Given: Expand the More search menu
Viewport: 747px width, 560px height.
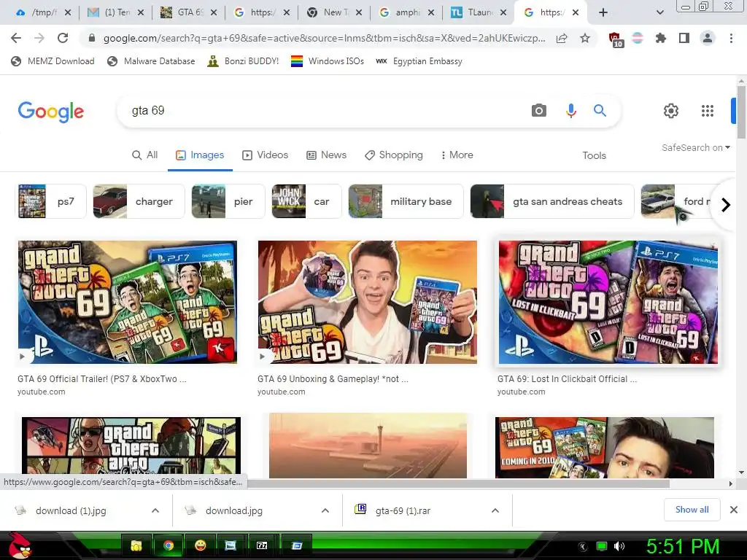Looking at the screenshot, I should [457, 155].
